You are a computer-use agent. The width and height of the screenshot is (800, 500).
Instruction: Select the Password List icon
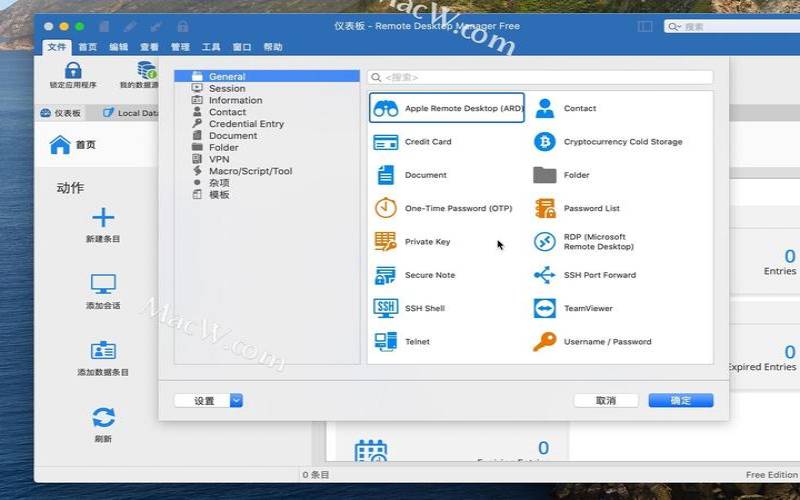tap(544, 208)
